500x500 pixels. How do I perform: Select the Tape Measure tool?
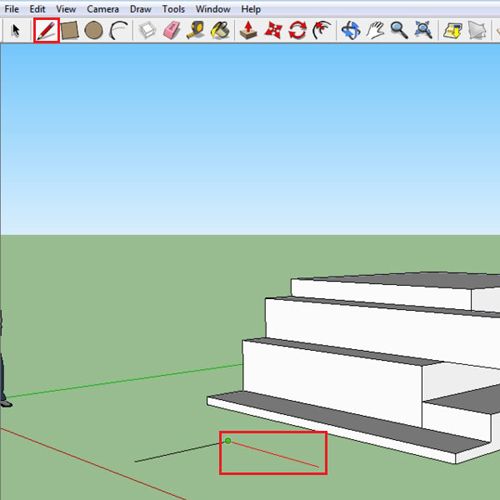coord(196,30)
